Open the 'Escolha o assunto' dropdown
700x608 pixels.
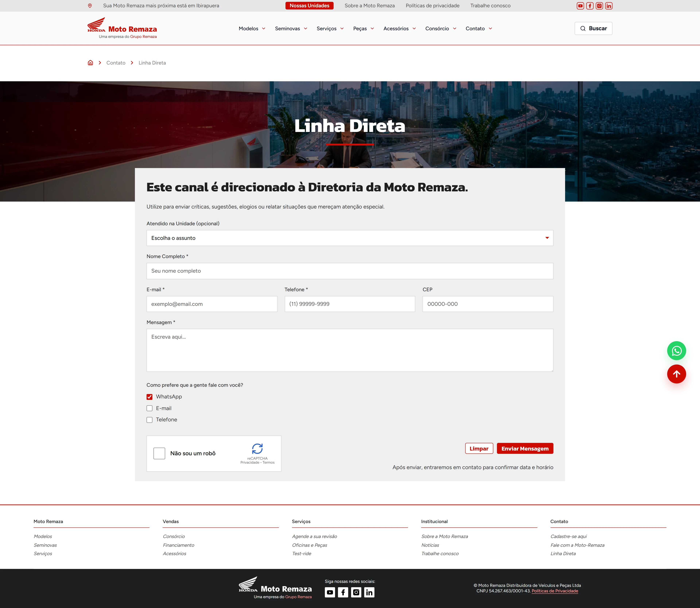pos(350,238)
